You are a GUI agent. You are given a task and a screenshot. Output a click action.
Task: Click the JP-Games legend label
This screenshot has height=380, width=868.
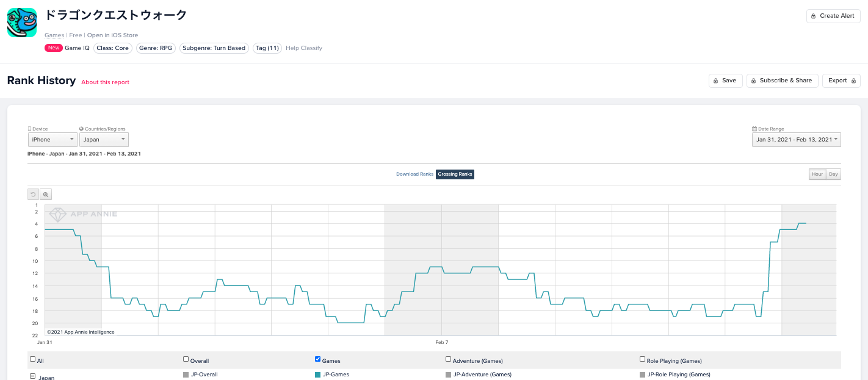click(x=336, y=375)
